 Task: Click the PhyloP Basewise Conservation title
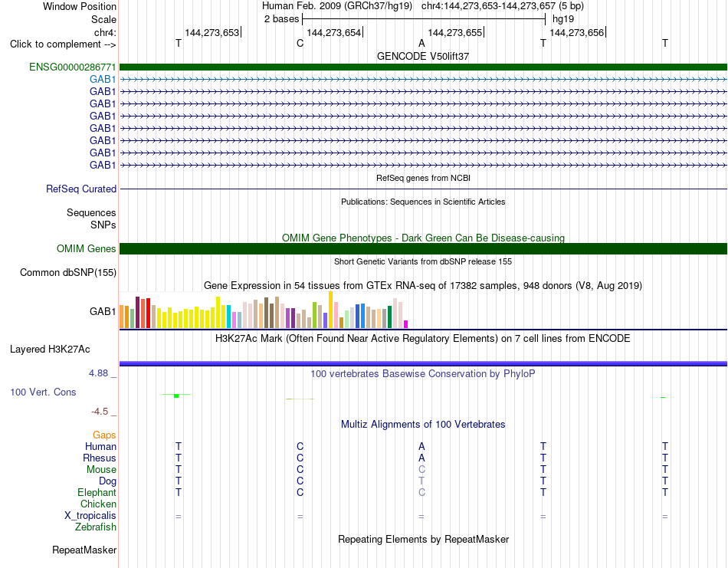point(423,374)
